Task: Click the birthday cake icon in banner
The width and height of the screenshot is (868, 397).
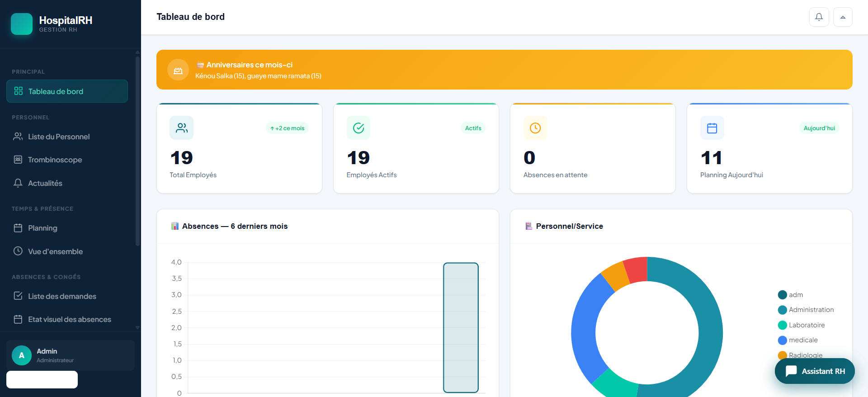Action: coord(178,70)
